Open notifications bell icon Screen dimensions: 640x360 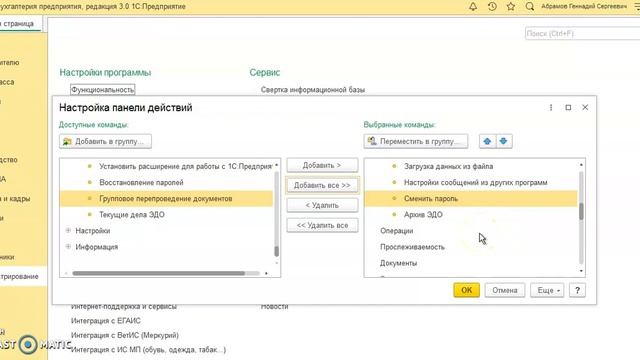pyautogui.click(x=473, y=6)
